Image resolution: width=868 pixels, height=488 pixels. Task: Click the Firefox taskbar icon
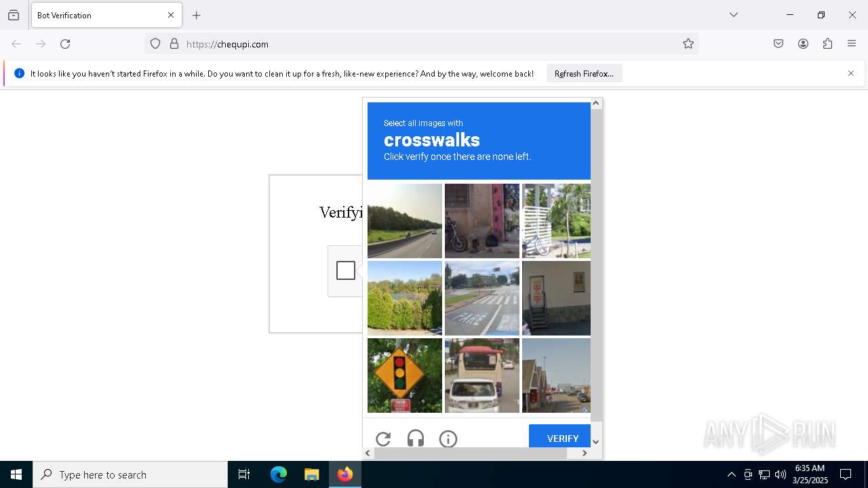pyautogui.click(x=345, y=474)
